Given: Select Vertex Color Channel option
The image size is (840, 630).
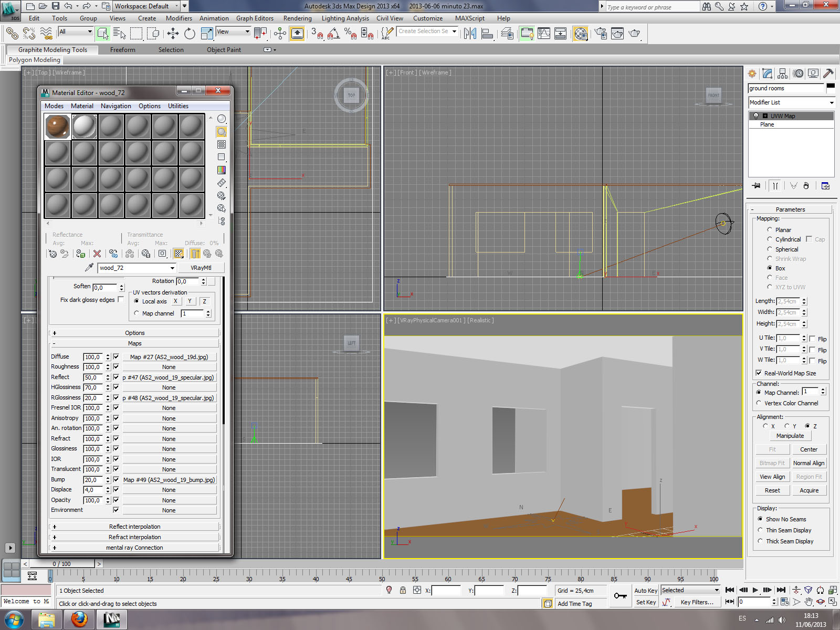Looking at the screenshot, I should pos(759,403).
